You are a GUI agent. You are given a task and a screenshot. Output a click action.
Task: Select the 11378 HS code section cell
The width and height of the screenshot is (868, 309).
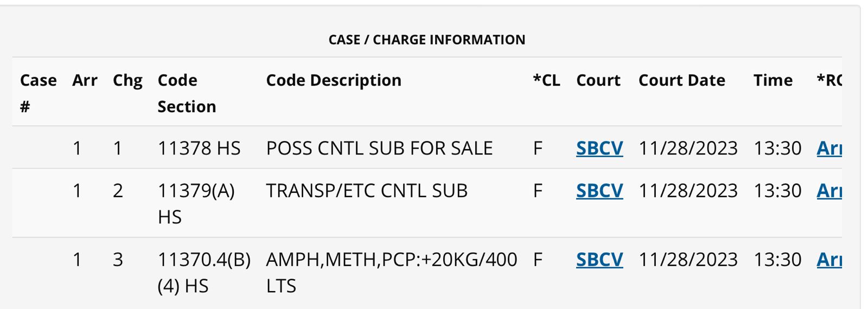click(x=199, y=148)
